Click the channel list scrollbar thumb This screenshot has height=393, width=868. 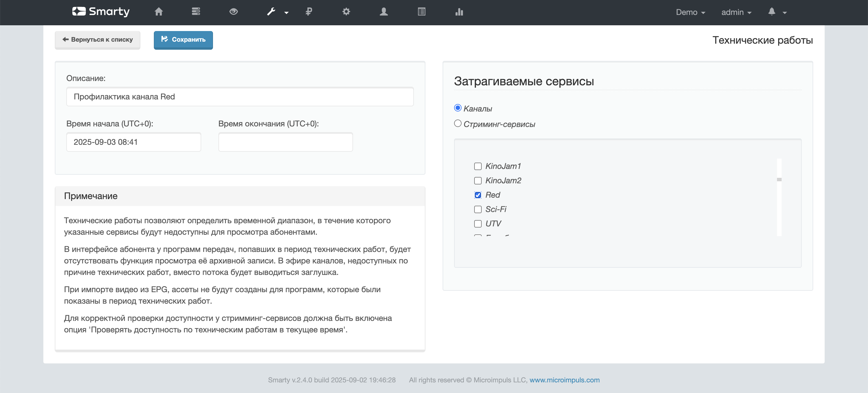pos(779,180)
